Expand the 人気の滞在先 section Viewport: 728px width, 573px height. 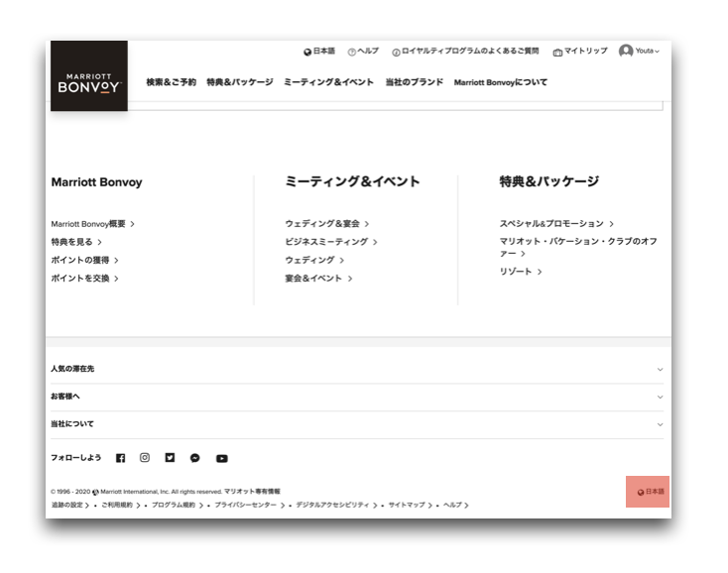[357, 370]
